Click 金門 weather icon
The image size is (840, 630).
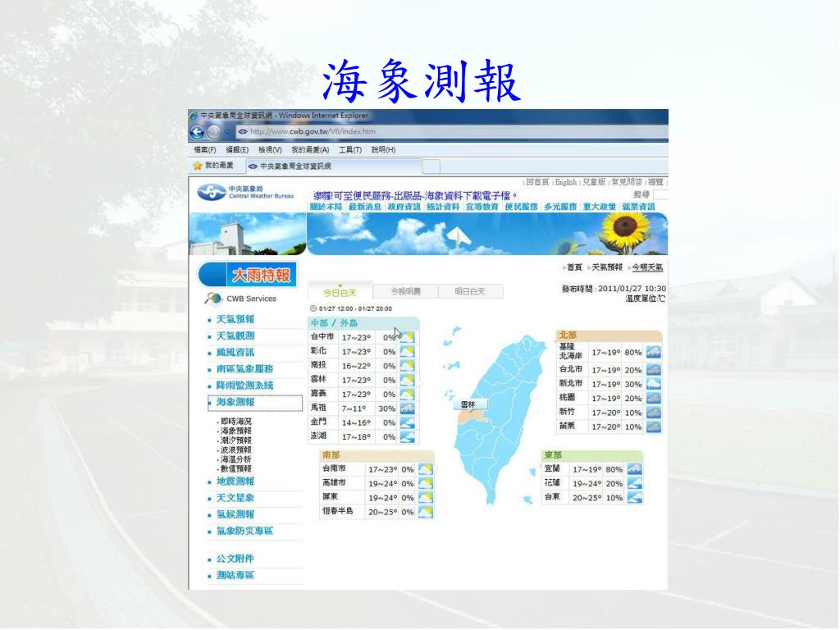tap(407, 422)
